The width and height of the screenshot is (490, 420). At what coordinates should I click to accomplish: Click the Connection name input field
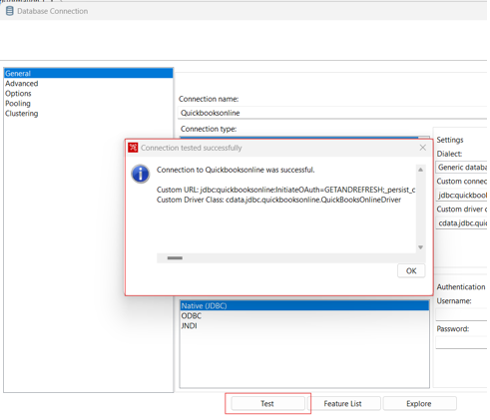pyautogui.click(x=333, y=113)
